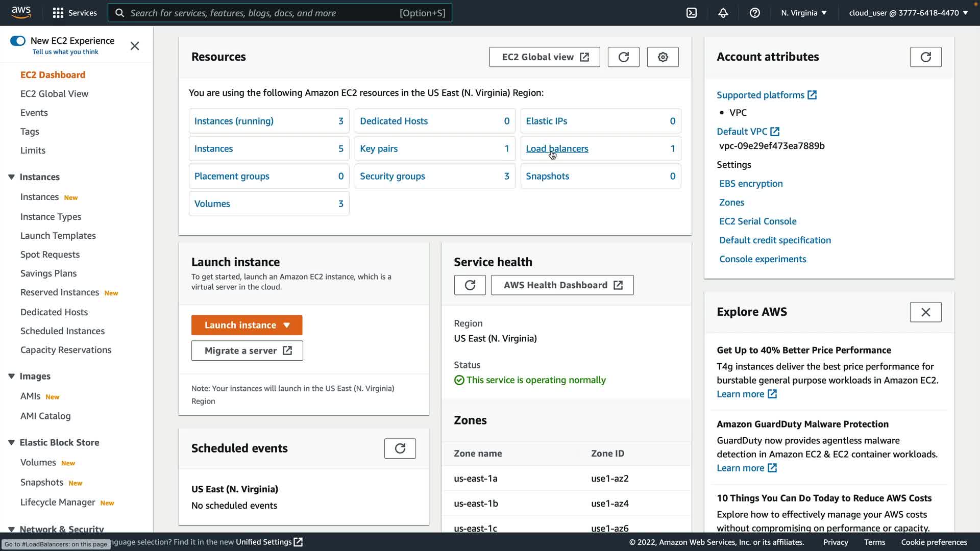Viewport: 980px width, 551px height.
Task: Refresh the Scheduled events panel
Action: pyautogui.click(x=400, y=448)
